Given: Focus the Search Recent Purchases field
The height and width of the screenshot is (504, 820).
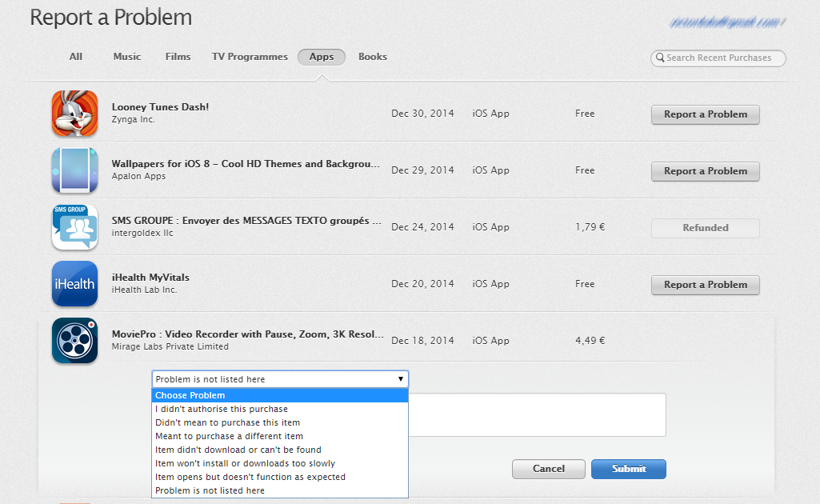Looking at the screenshot, I should click(x=718, y=58).
